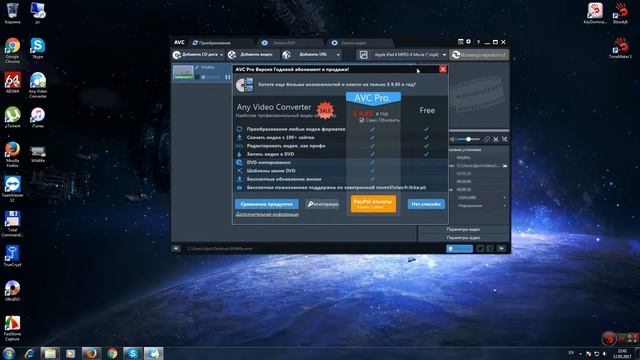The width and height of the screenshot is (640, 360).
Task: Open Any Video Converter desktop shortcut
Action: (x=38, y=85)
